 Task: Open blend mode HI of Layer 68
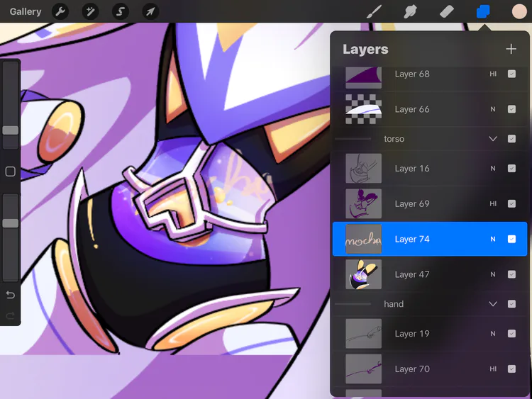click(493, 74)
